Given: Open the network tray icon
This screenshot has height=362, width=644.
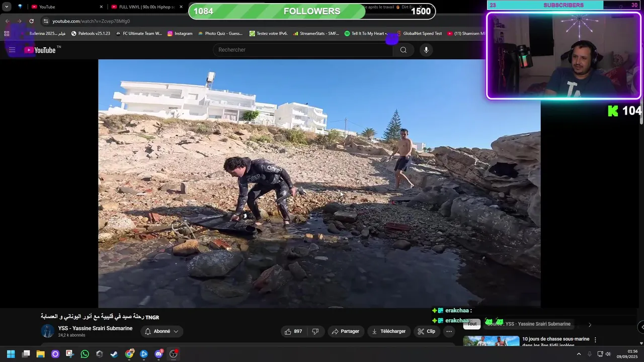Looking at the screenshot, I should point(600,354).
